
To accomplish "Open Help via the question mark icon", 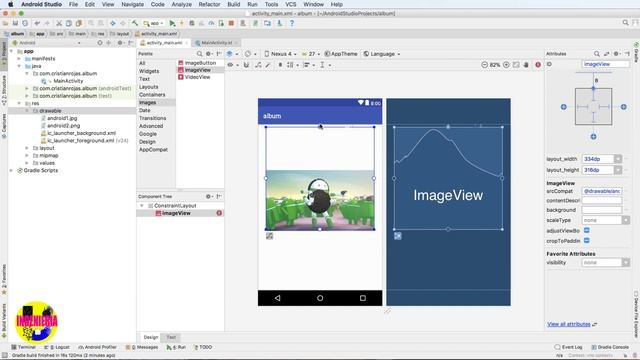I will [291, 23].
